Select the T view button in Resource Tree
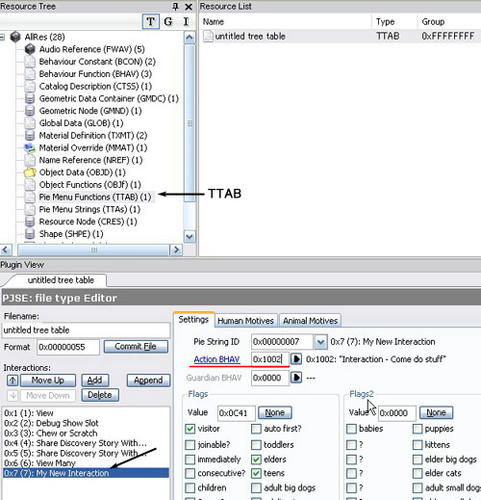Viewport: 481px width, 500px height. click(x=151, y=22)
